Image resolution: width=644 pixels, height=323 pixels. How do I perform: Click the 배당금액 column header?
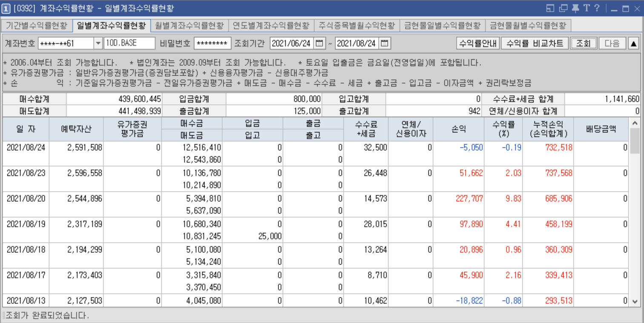[601, 129]
